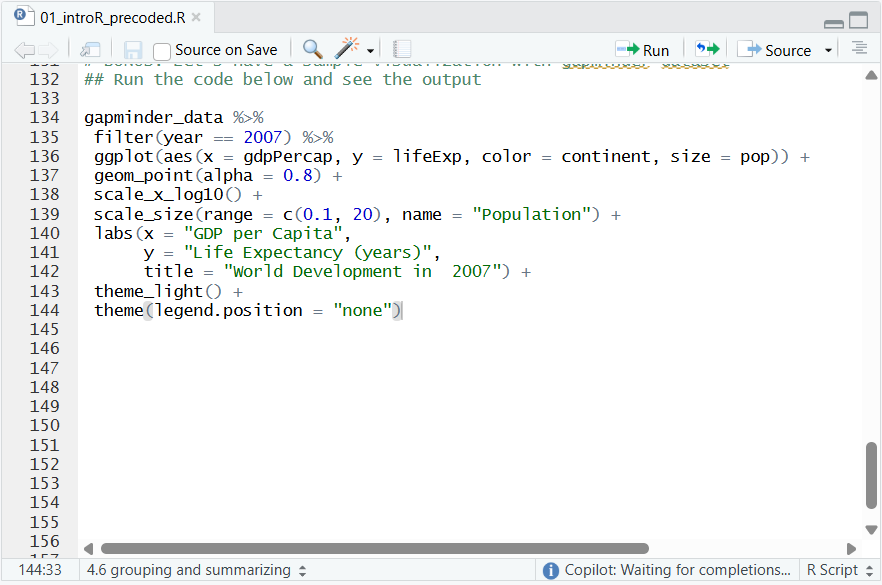Go back to previous source location
The height and width of the screenshot is (585, 882).
coord(24,50)
